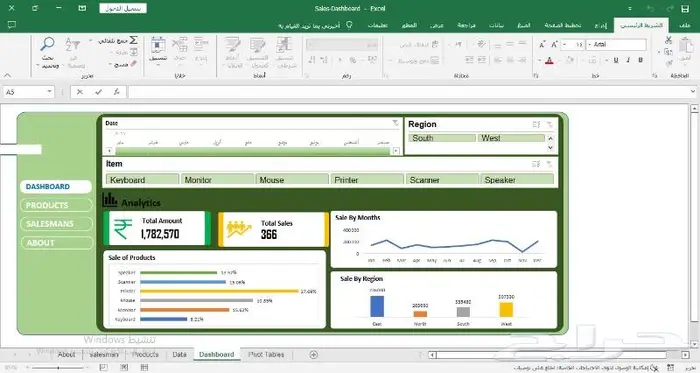Click the Paste clipboard icon
Screen dimensions: 700x373
tap(685, 46)
